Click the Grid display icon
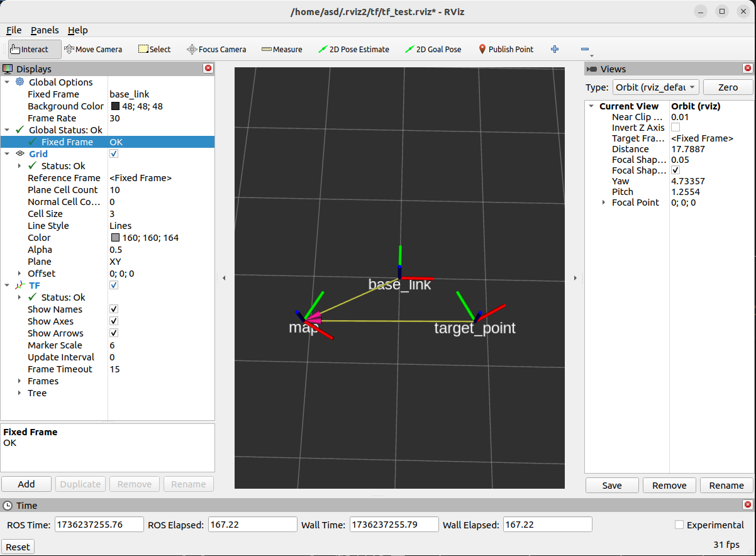 click(19, 153)
